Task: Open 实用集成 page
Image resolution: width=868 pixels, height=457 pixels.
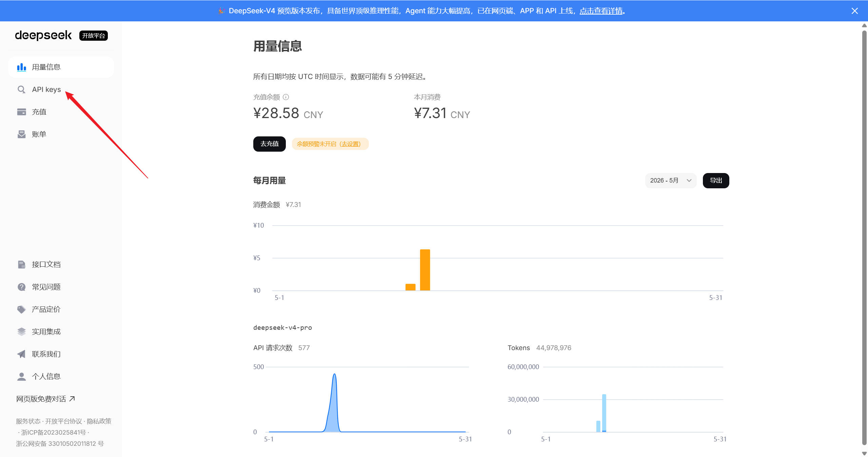Action: [x=61, y=332]
